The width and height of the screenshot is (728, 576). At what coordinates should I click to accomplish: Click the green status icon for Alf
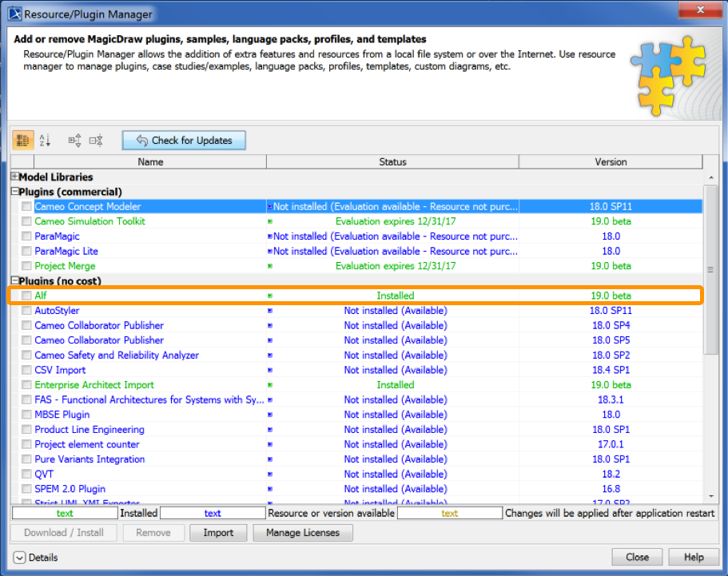coord(270,296)
